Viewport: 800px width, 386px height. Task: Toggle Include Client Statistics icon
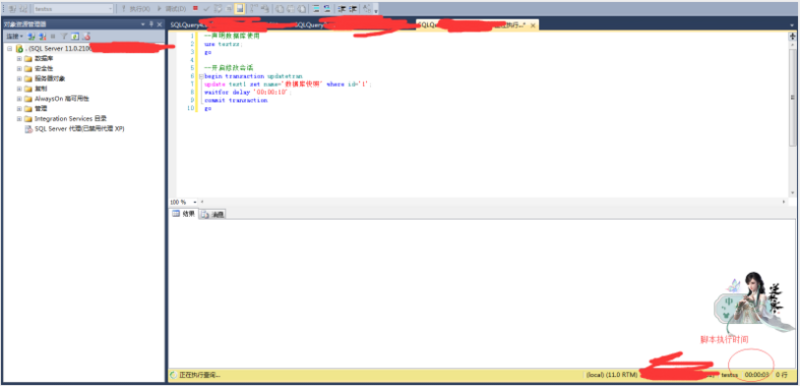point(265,9)
